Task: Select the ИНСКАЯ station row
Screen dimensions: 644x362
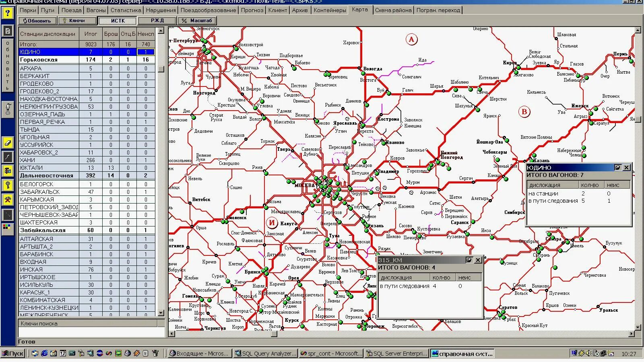Action: click(87, 269)
